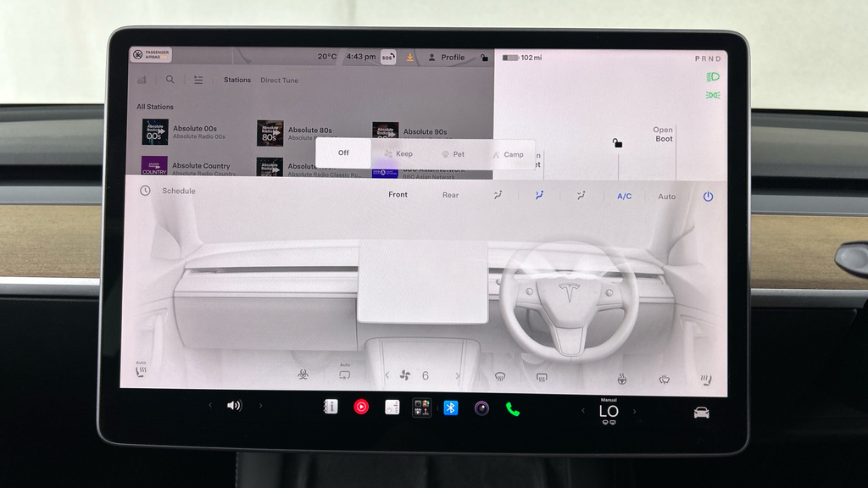868x488 pixels.
Task: Open the media source icon left of search
Action: click(142, 80)
